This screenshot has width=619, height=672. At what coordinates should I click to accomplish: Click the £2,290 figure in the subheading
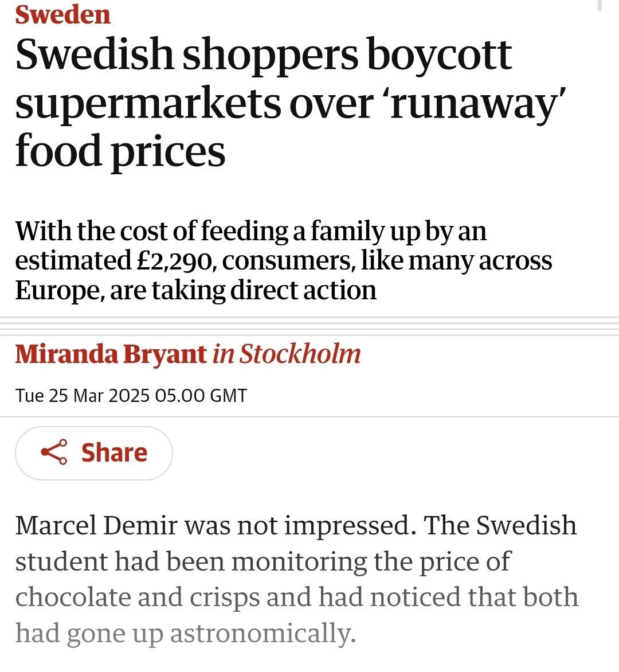[x=174, y=261]
